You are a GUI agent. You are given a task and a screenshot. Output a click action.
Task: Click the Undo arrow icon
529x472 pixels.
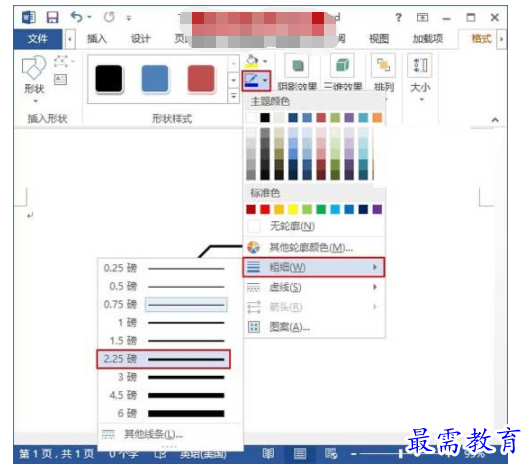pos(77,17)
